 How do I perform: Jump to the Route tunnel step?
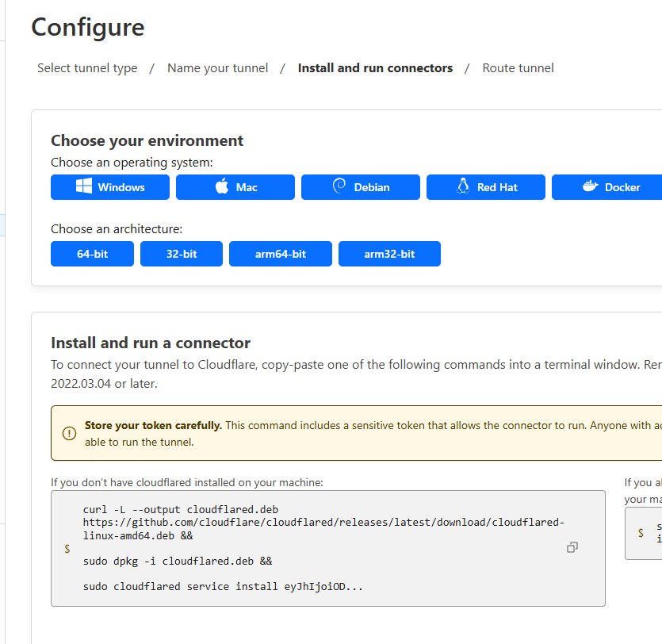tap(518, 68)
